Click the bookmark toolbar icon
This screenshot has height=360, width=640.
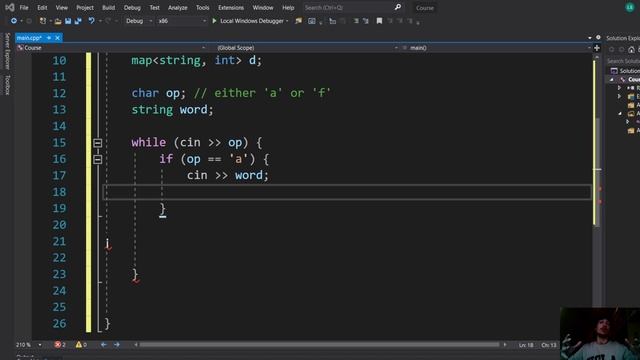pos(379,21)
